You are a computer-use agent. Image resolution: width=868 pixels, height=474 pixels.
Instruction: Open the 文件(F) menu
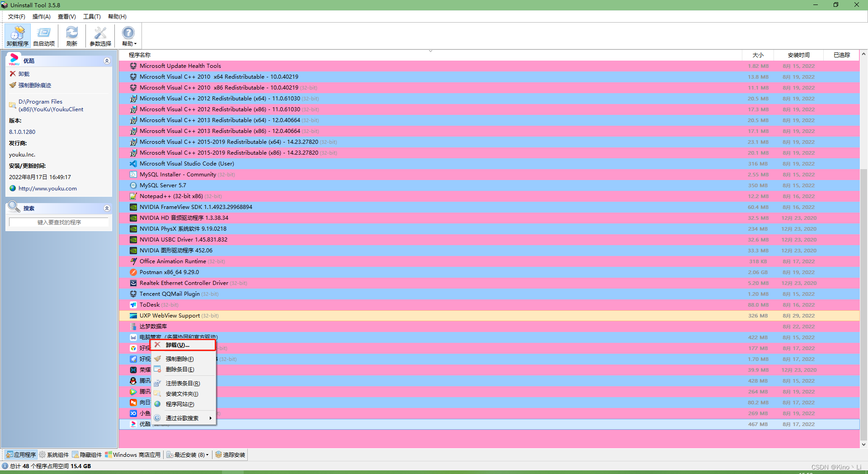[16, 17]
